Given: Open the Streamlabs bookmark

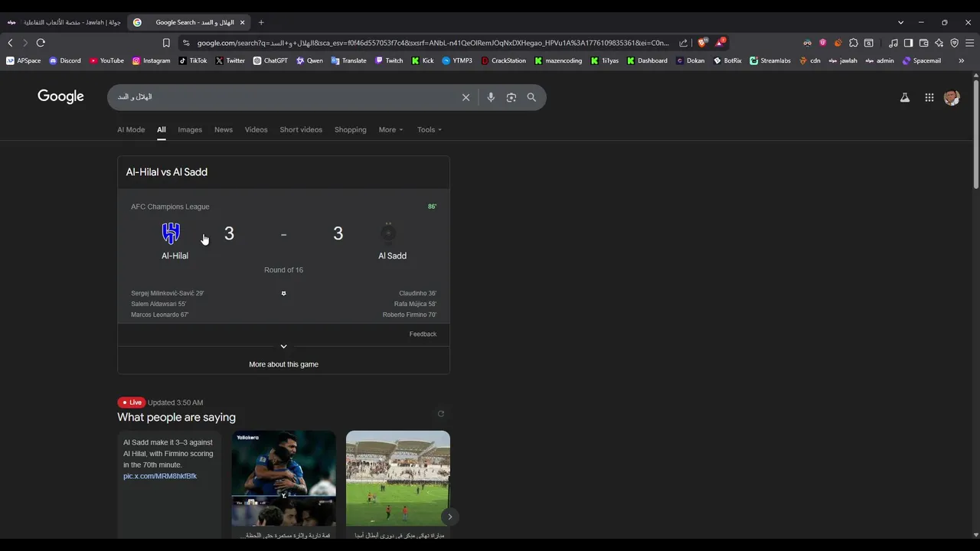Looking at the screenshot, I should pyautogui.click(x=770, y=60).
